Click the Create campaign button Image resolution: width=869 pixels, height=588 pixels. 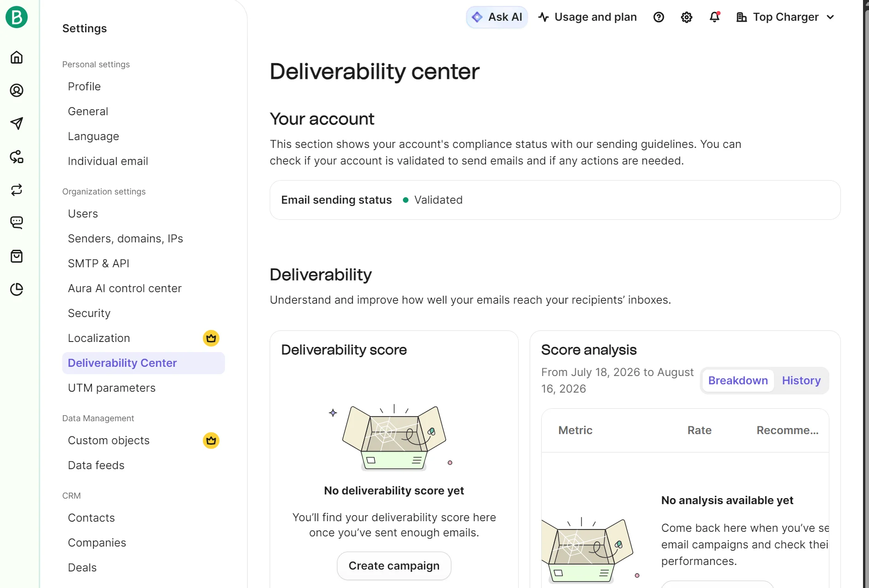coord(394,566)
